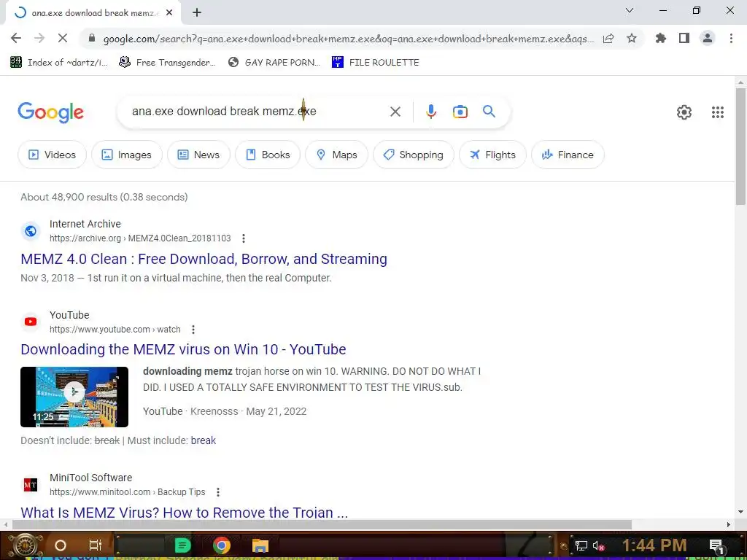The image size is (747, 560).
Task: View the site info lock icon
Action: [92, 39]
